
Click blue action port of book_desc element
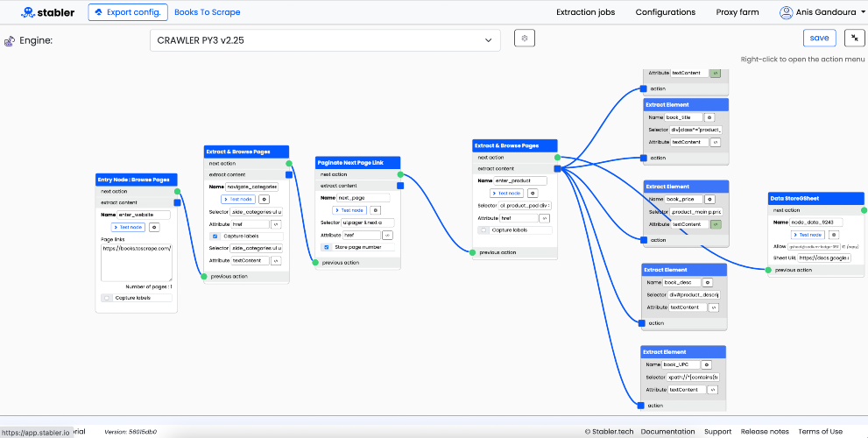(642, 323)
